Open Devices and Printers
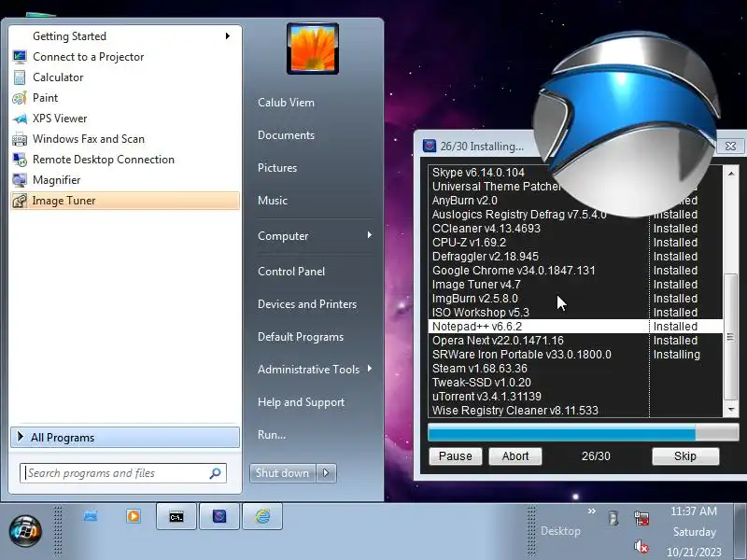 pyautogui.click(x=307, y=304)
